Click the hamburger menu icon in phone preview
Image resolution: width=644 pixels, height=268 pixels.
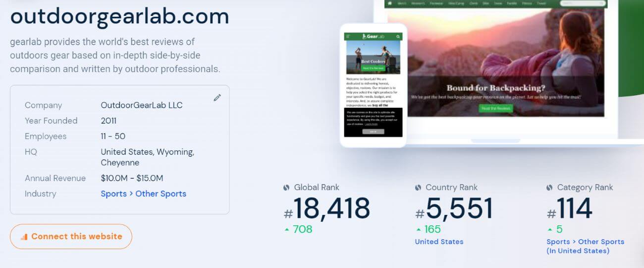pos(348,36)
